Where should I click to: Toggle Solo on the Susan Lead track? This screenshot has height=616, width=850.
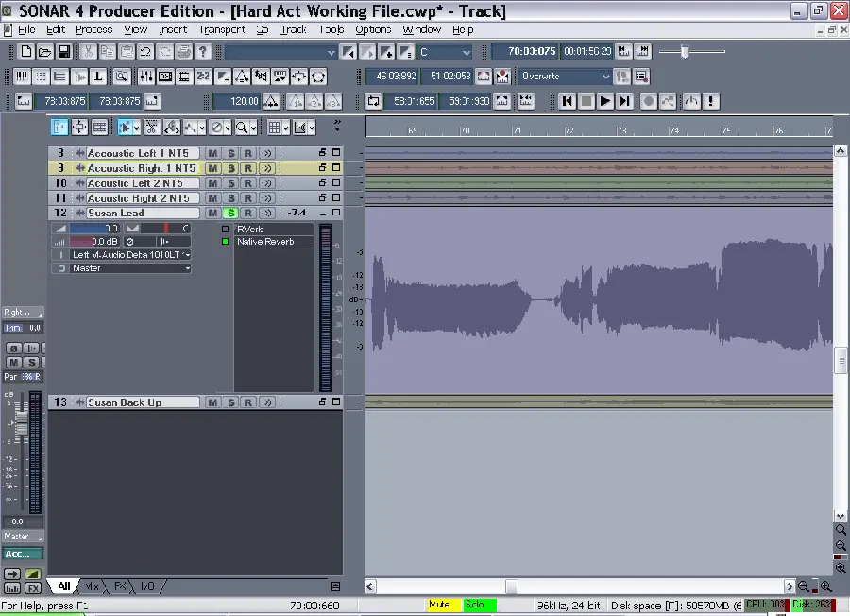pos(231,214)
